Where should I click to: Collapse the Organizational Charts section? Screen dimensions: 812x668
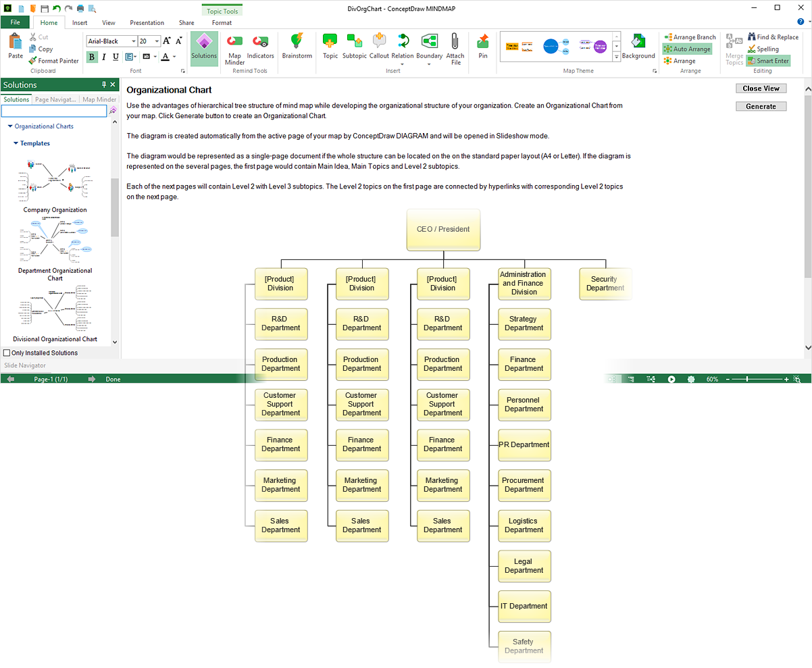(10, 126)
